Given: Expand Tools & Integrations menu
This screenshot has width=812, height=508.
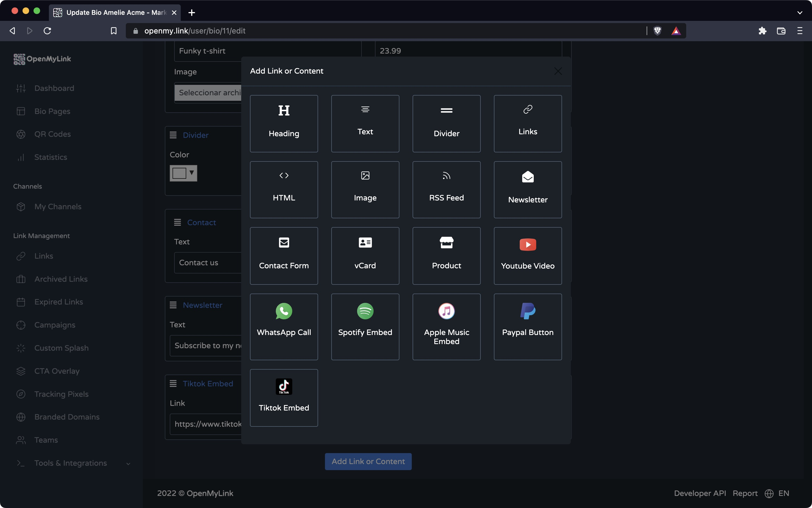Looking at the screenshot, I should tap(71, 463).
